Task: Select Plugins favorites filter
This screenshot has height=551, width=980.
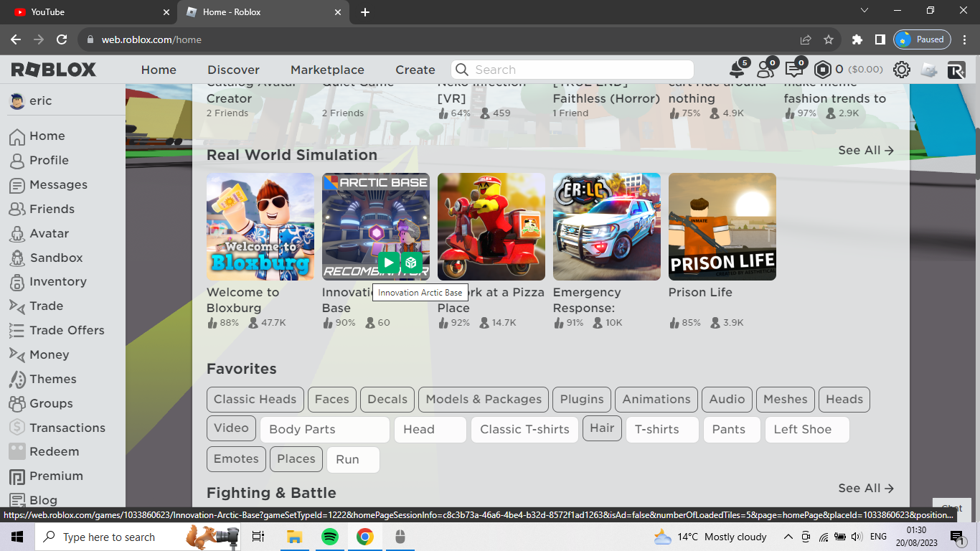Action: pos(582,399)
